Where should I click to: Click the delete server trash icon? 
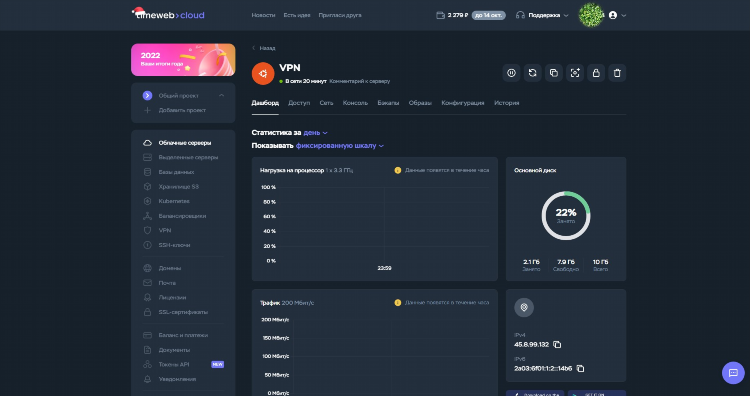[617, 73]
